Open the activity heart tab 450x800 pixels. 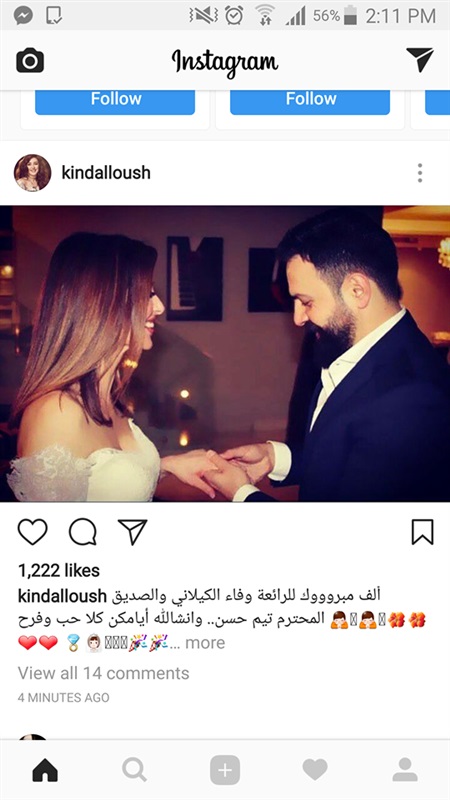315,770
